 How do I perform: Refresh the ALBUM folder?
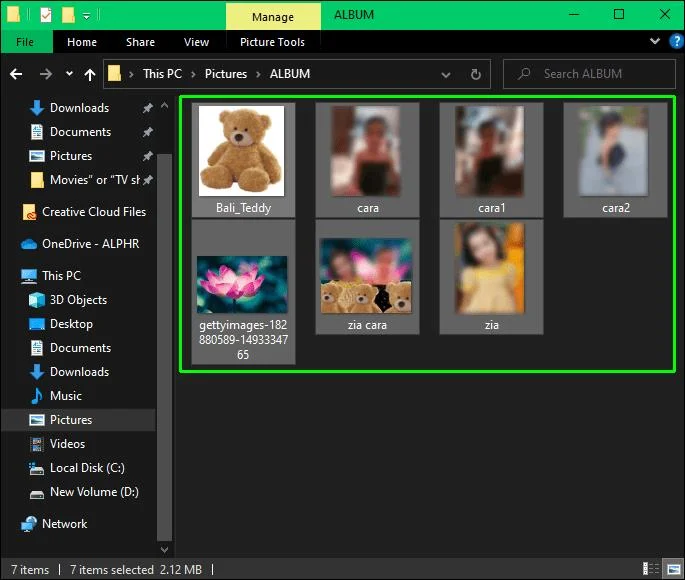pyautogui.click(x=476, y=74)
